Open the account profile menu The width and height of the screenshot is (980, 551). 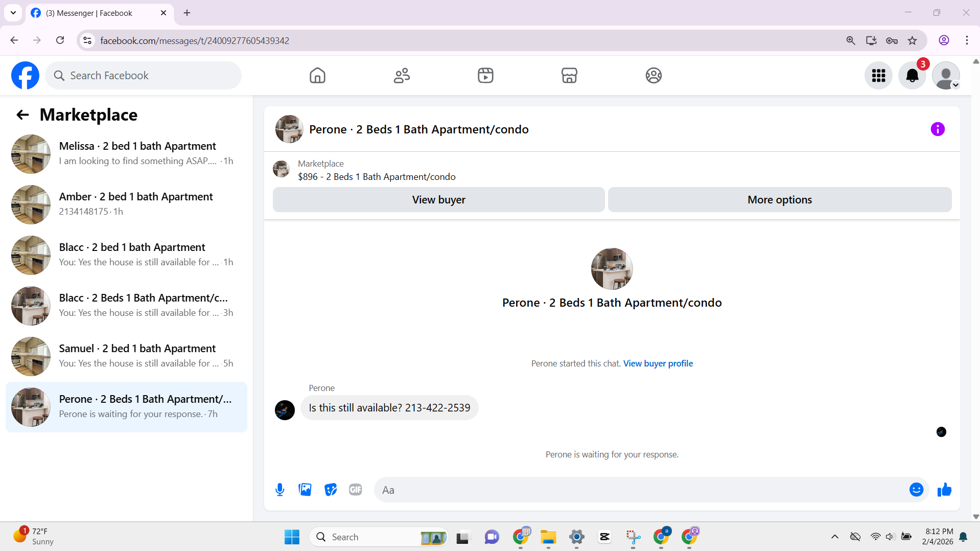point(946,76)
